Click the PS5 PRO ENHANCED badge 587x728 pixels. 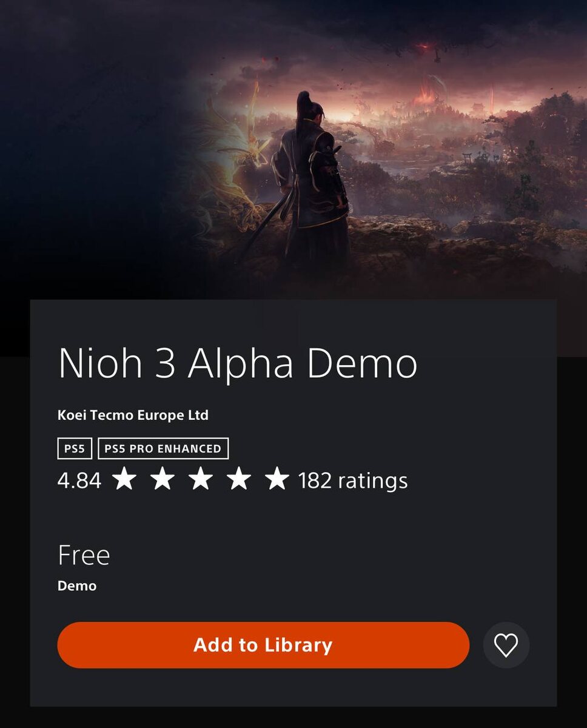click(163, 449)
